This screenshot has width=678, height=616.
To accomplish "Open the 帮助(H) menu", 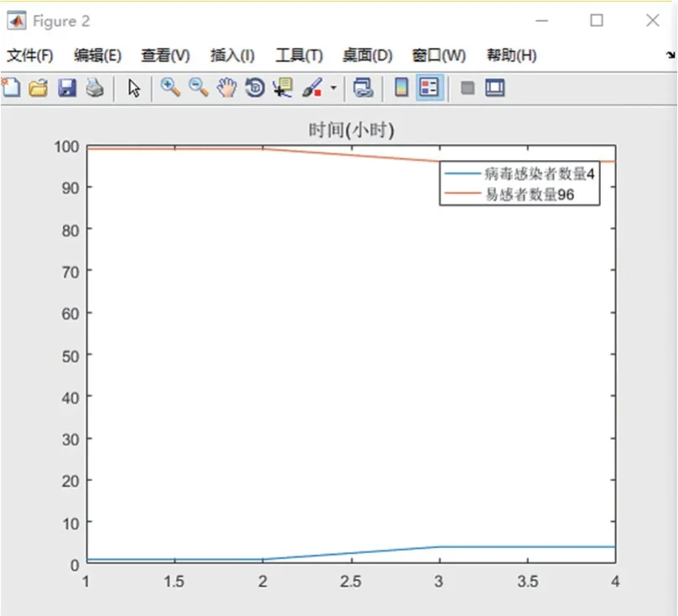I will coord(511,55).
